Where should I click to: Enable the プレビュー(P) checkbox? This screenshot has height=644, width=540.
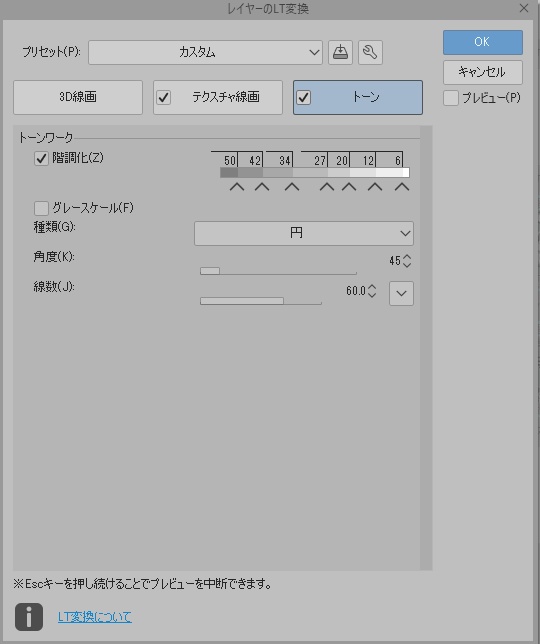450,98
